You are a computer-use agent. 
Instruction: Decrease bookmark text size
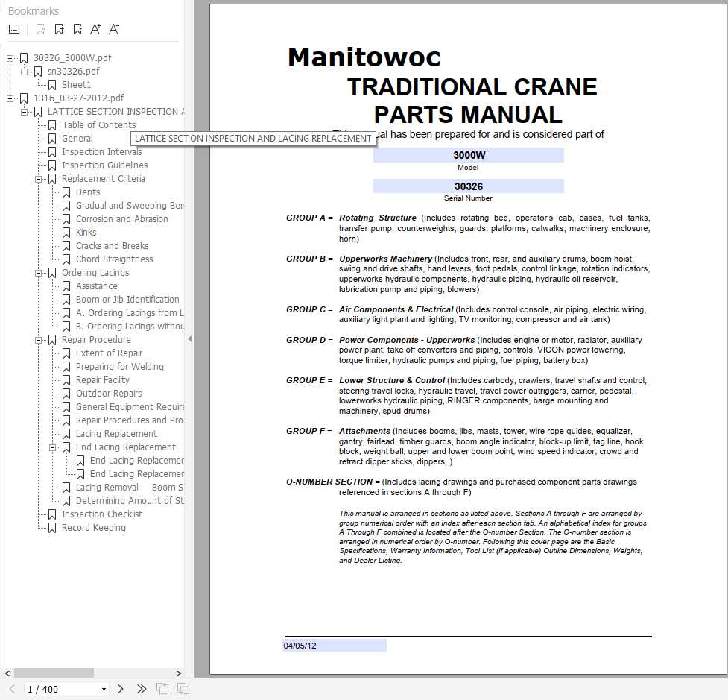(114, 29)
